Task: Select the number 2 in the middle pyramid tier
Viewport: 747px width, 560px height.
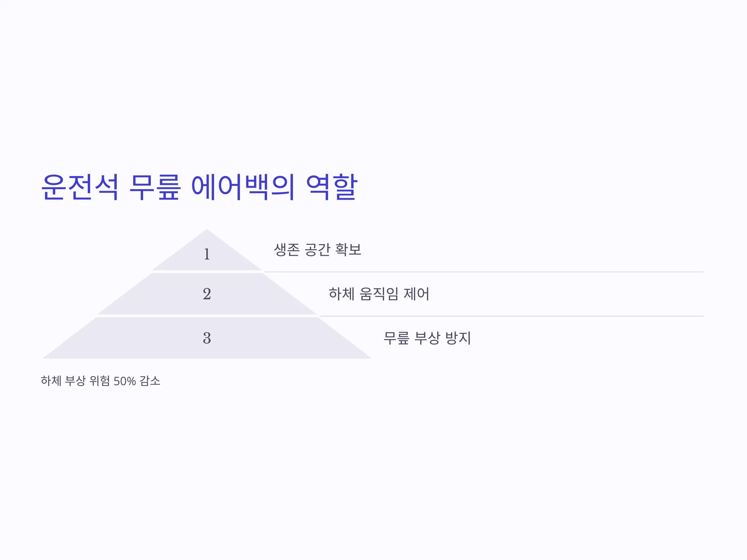Action: (x=207, y=294)
